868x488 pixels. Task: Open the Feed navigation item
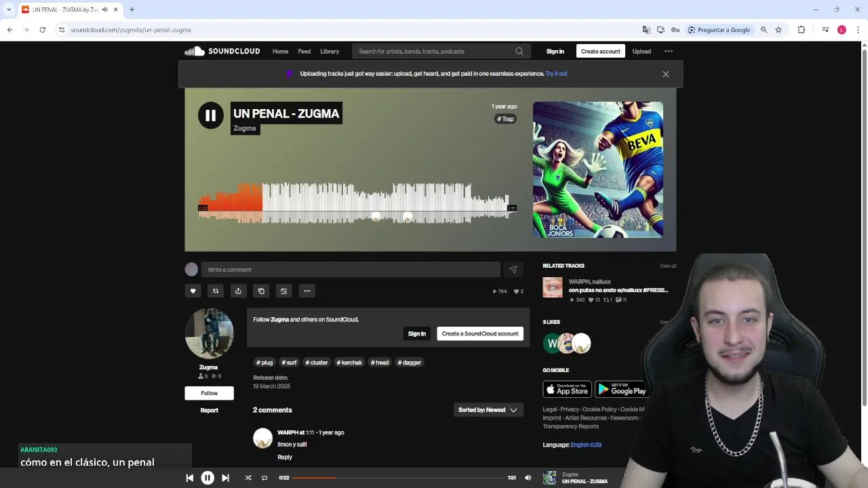(304, 52)
